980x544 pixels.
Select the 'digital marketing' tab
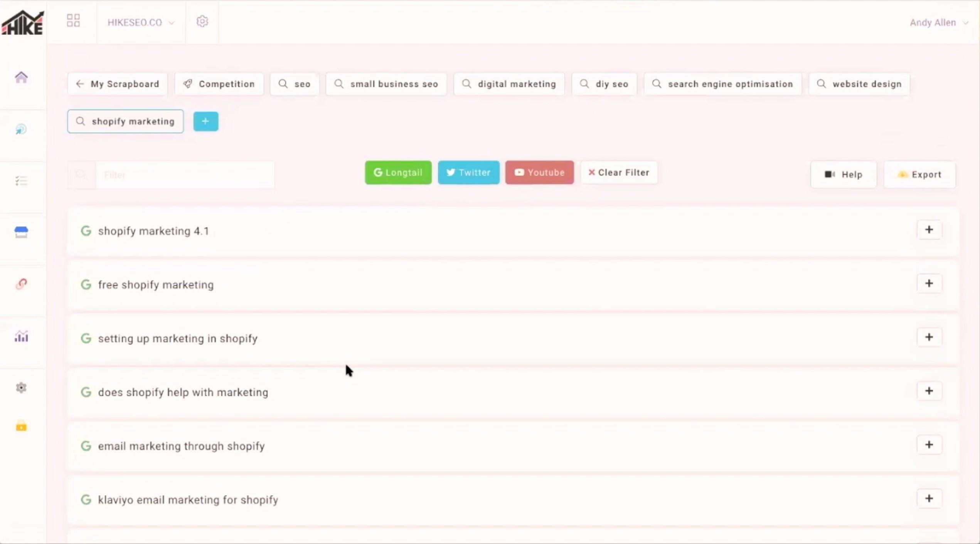pyautogui.click(x=509, y=84)
